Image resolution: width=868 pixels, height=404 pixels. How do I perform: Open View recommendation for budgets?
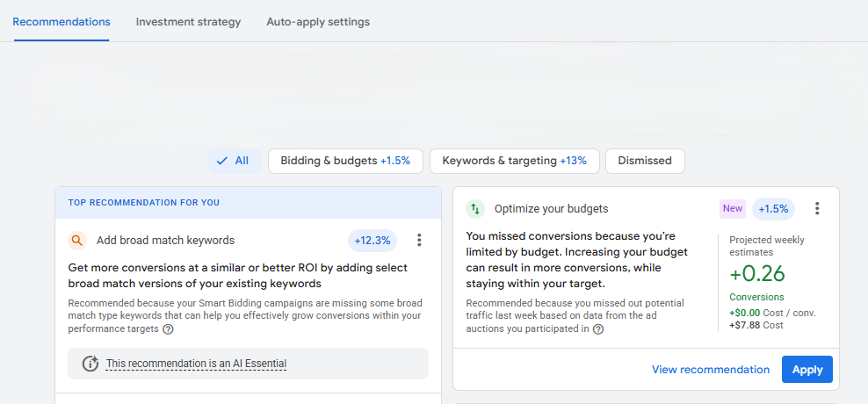click(711, 370)
